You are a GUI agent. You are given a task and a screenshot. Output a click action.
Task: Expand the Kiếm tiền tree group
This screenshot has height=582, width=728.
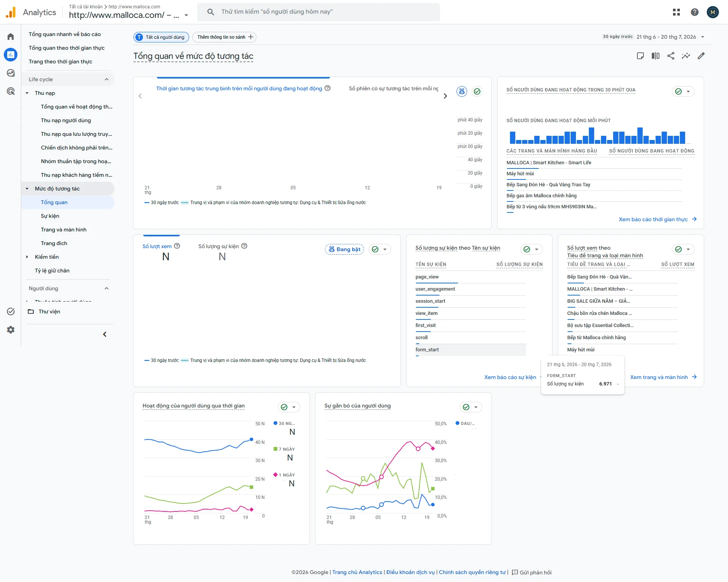(x=27, y=257)
